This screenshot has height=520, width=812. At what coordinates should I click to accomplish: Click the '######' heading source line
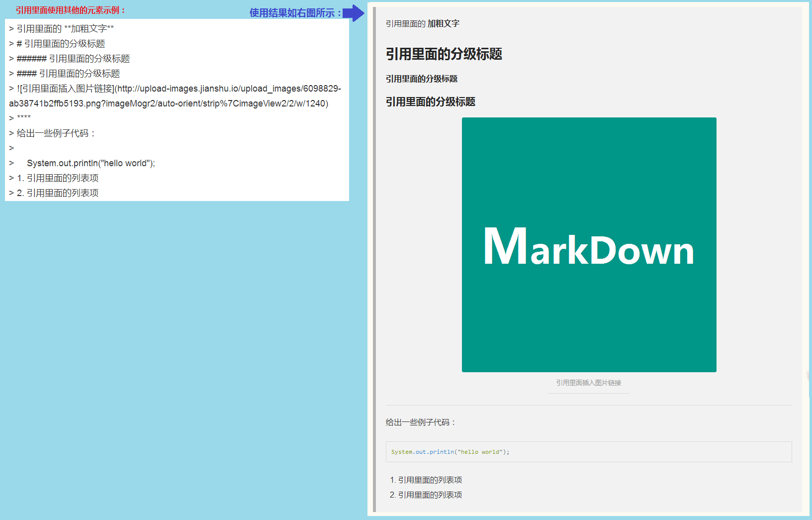pos(70,58)
